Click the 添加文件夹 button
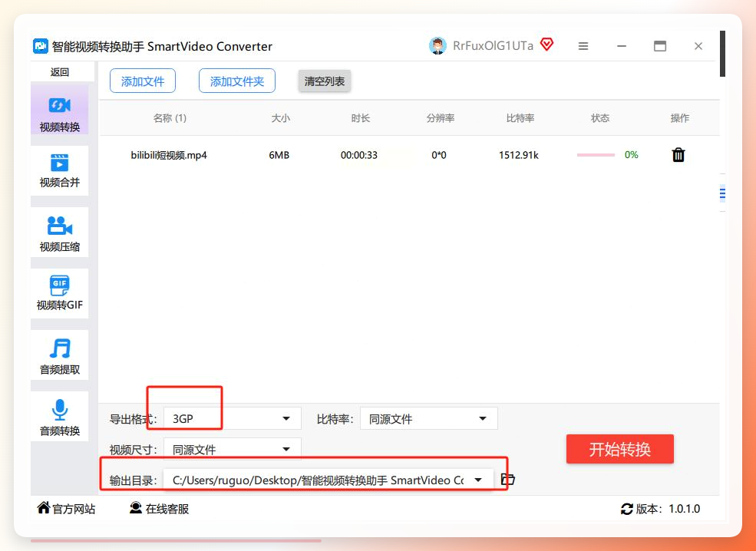 pyautogui.click(x=237, y=81)
